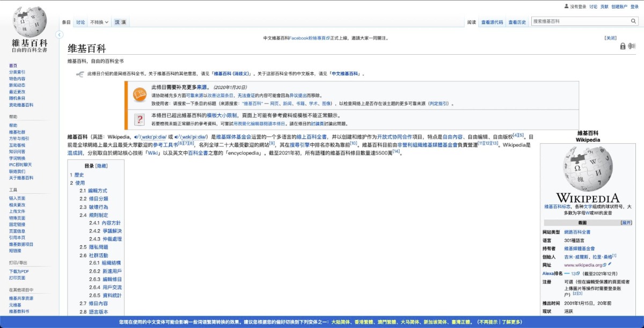
Task: Go to 首页 in the sidebar
Action: coord(13,65)
